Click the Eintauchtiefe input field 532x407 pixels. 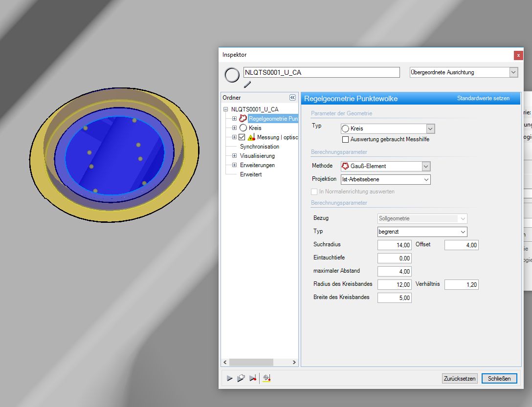point(394,258)
